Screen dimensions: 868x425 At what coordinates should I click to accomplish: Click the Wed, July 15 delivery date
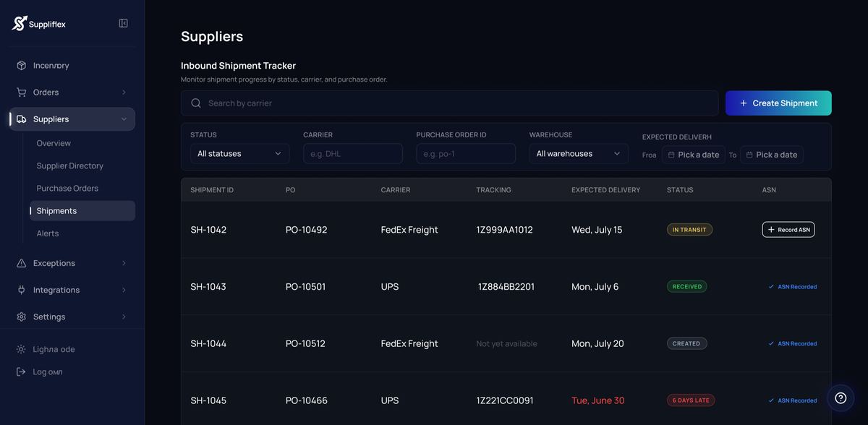[x=597, y=230]
